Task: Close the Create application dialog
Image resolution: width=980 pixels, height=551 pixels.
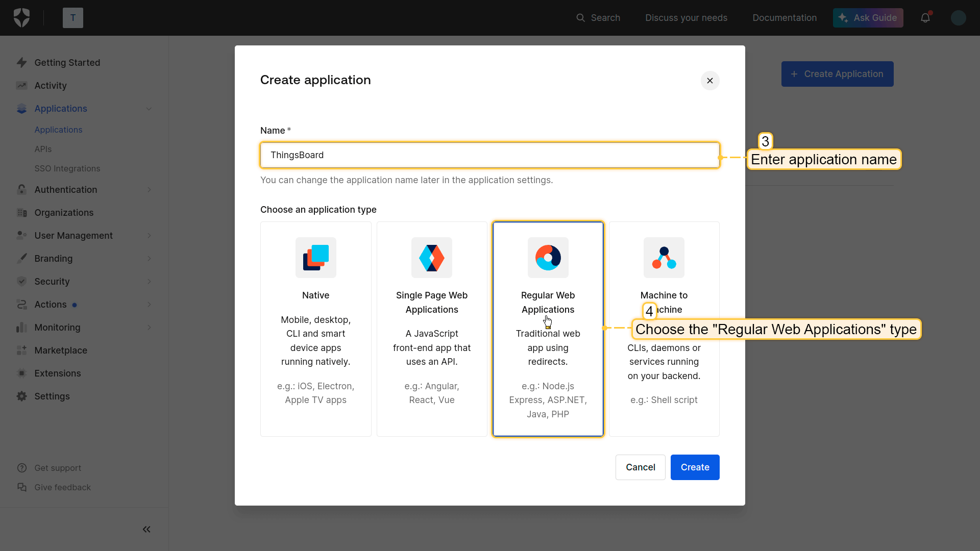Action: (709, 81)
